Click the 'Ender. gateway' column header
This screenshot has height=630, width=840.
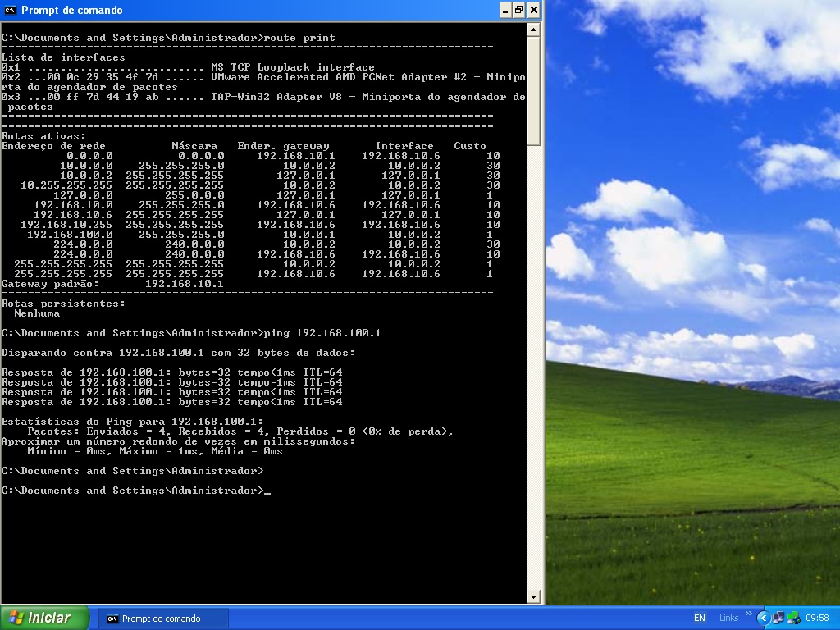tap(283, 146)
